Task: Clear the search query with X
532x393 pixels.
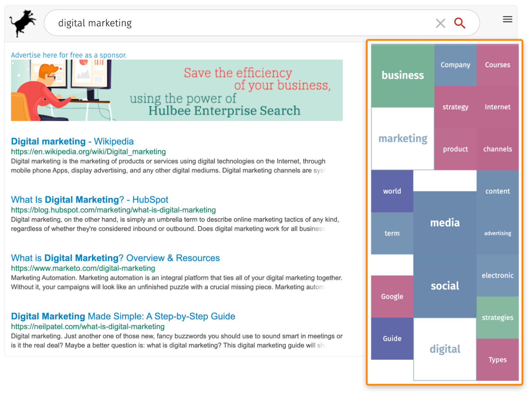Action: tap(440, 23)
